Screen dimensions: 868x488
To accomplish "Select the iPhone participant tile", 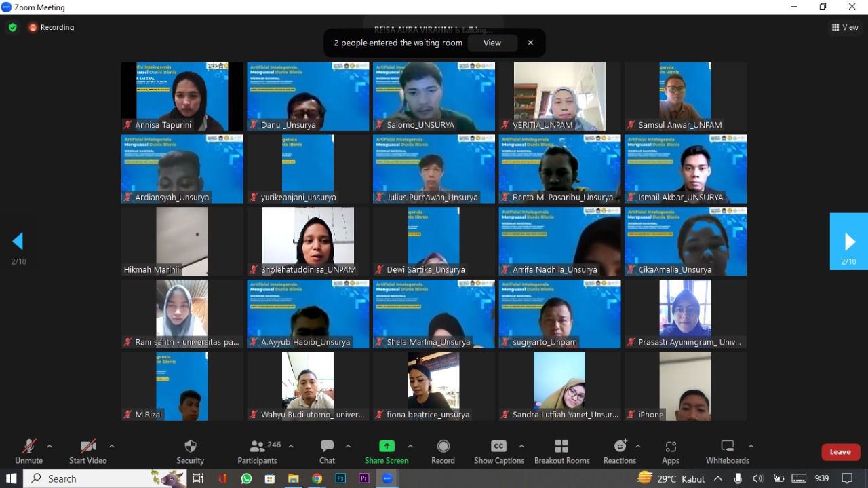I will point(686,386).
